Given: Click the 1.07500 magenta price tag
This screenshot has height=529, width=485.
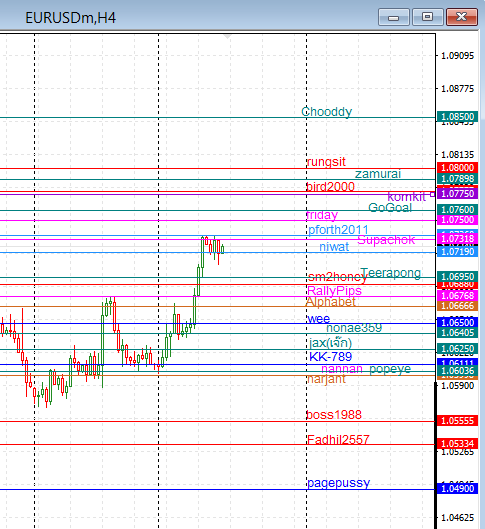Looking at the screenshot, I should click(457, 220).
